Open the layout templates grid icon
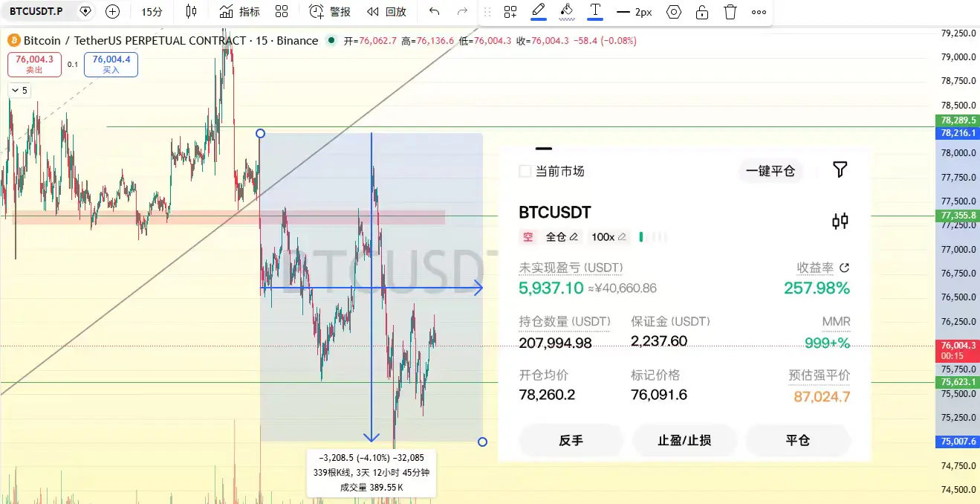This screenshot has width=980, height=504. 282,11
